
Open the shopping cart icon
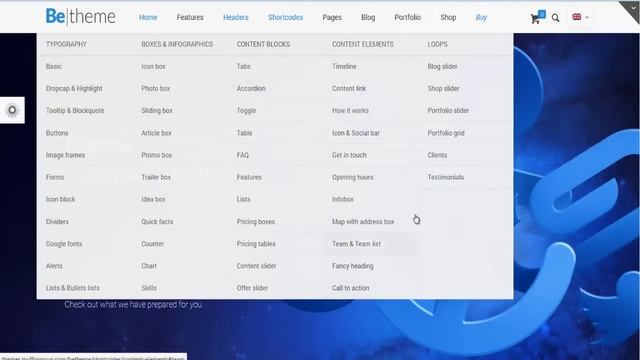pos(535,18)
